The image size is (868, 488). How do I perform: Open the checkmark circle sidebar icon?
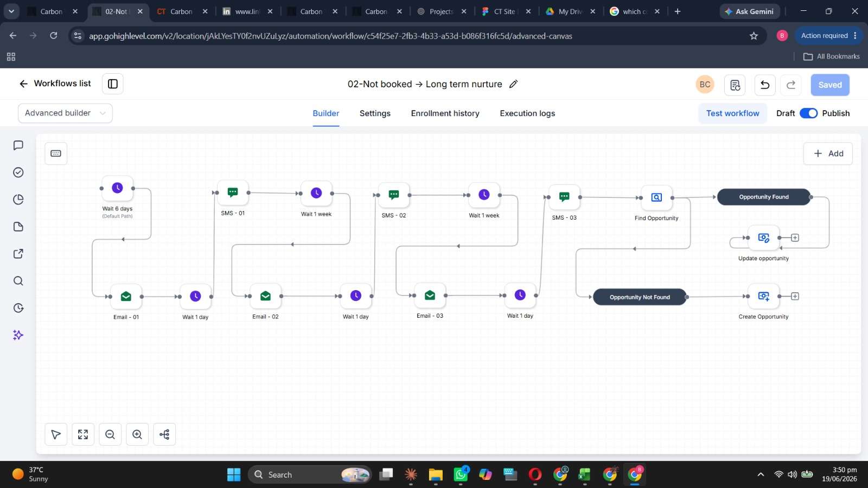point(18,172)
